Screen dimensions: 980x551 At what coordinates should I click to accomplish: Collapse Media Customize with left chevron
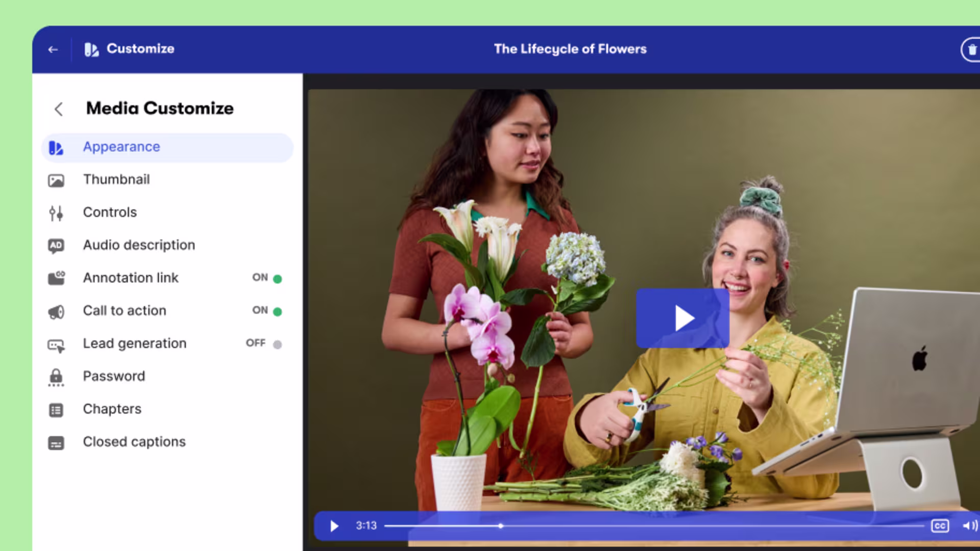tap(59, 109)
